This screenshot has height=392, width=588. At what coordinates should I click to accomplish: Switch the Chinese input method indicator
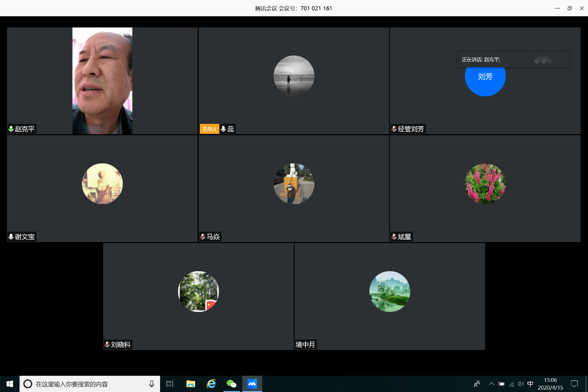point(530,384)
